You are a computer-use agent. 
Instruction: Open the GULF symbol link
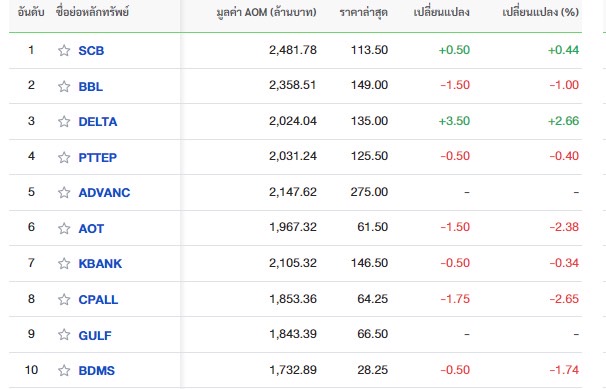[x=95, y=335]
